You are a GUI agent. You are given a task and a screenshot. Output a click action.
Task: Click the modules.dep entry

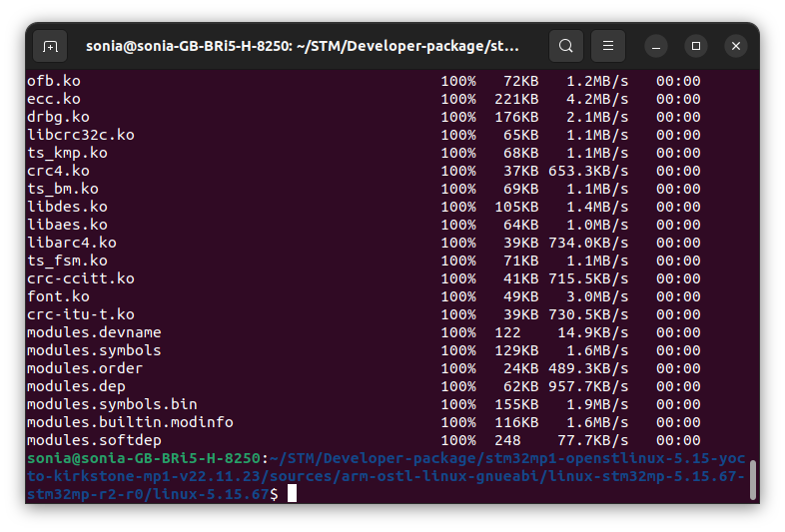click(x=76, y=387)
